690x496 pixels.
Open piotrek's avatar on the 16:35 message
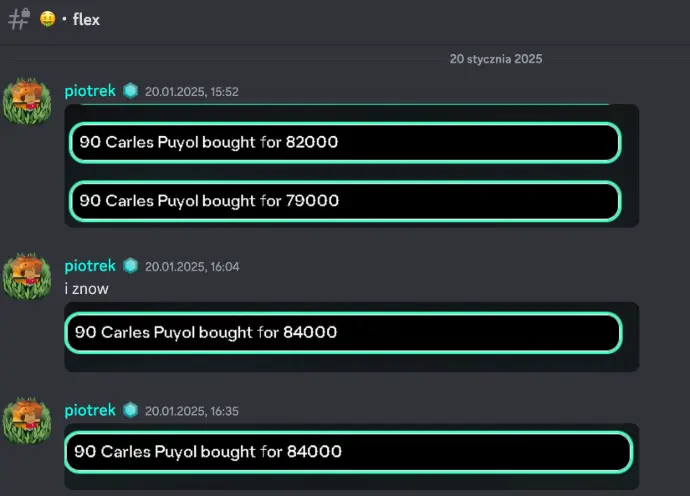tap(27, 420)
